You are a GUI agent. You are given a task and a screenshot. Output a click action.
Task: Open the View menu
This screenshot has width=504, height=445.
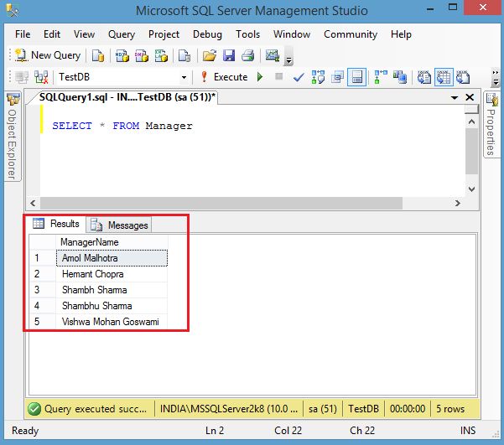click(84, 34)
